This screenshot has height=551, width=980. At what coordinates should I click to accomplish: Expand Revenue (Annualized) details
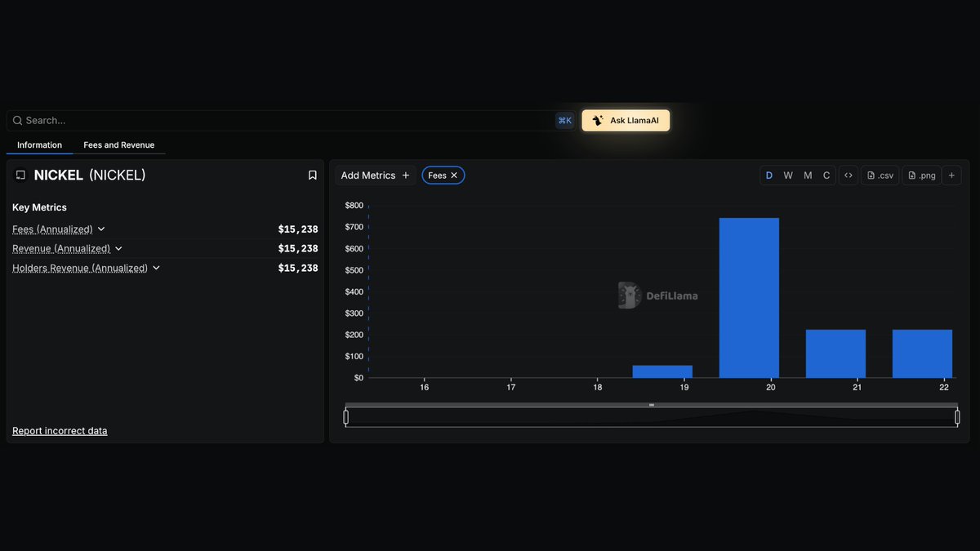118,249
